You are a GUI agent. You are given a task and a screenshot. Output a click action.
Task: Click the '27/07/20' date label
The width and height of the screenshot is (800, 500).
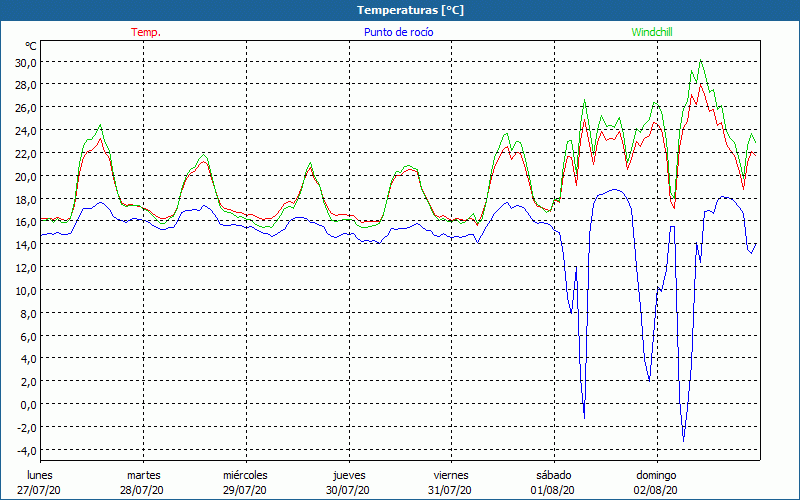[x=39, y=490]
